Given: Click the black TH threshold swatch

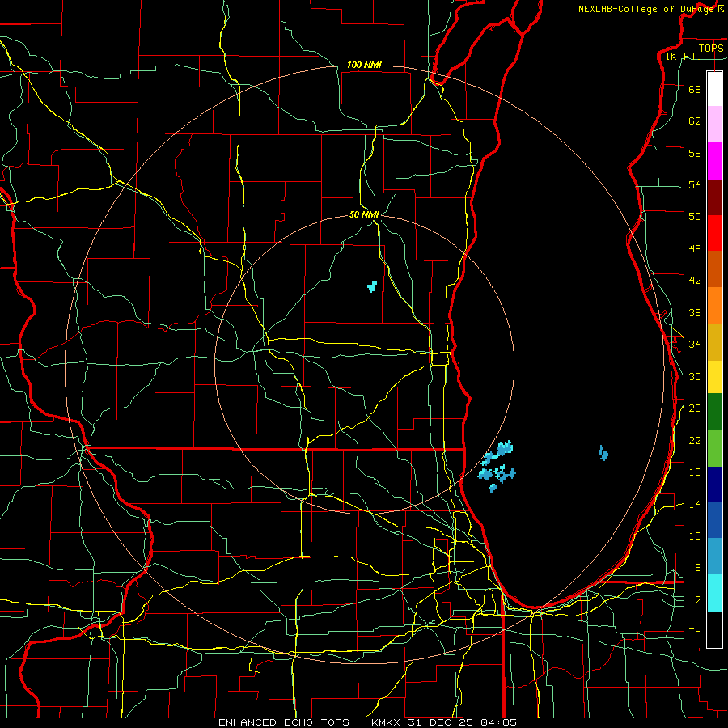Looking at the screenshot, I should point(714,629).
